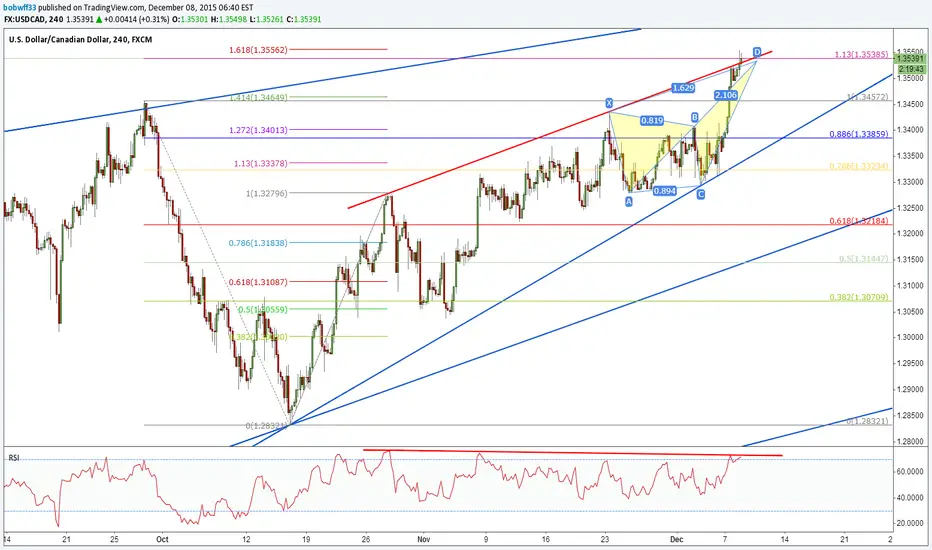Click the header high value H:1.35498
Image resolution: width=932 pixels, height=550 pixels.
[229, 19]
